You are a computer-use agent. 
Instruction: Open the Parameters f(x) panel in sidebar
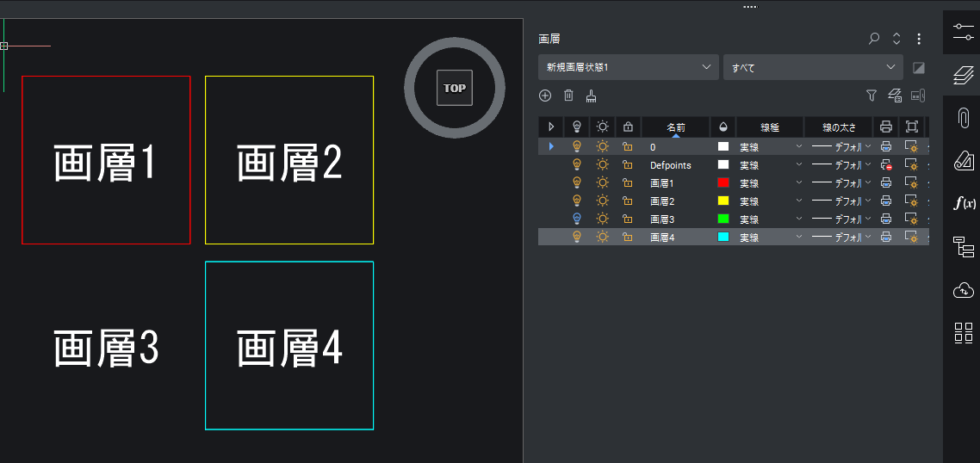tap(964, 203)
